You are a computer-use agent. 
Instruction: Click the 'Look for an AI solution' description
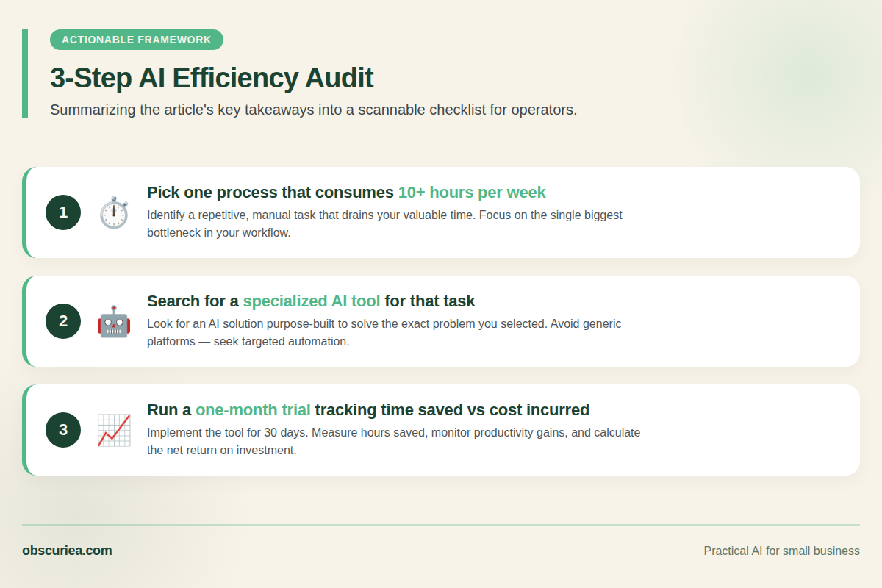point(384,333)
